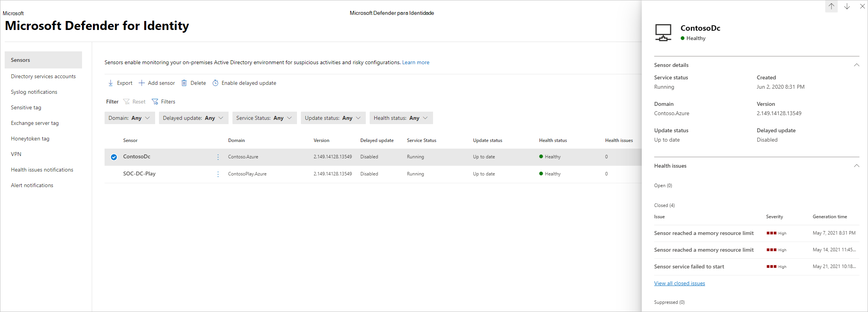868x312 pixels.
Task: Select Sensors in the left navigation
Action: (44, 60)
